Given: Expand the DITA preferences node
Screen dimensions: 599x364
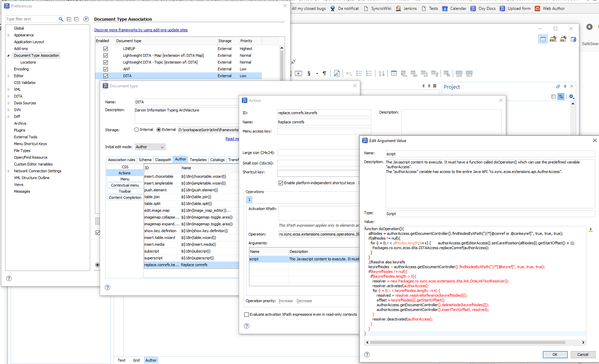Looking at the screenshot, I should click(9, 96).
